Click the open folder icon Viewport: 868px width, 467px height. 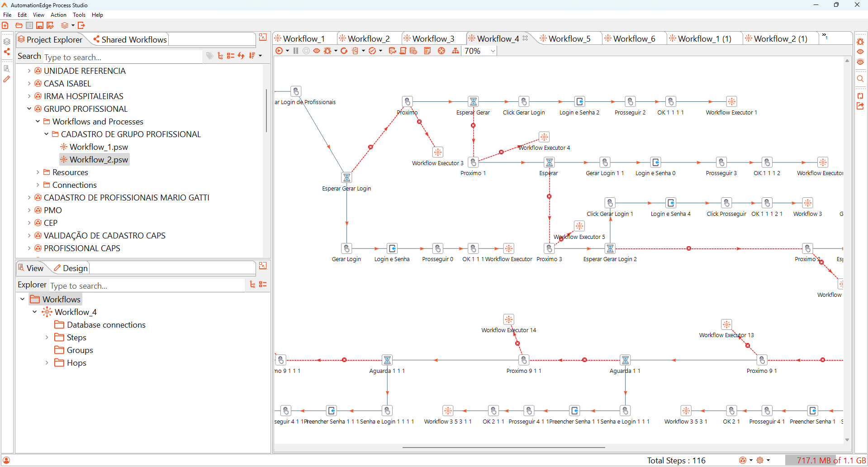(19, 25)
